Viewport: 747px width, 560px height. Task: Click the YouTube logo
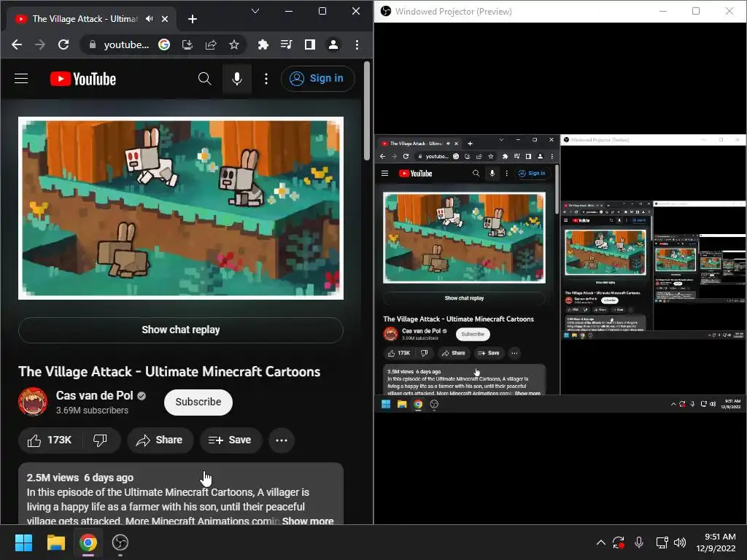(83, 79)
